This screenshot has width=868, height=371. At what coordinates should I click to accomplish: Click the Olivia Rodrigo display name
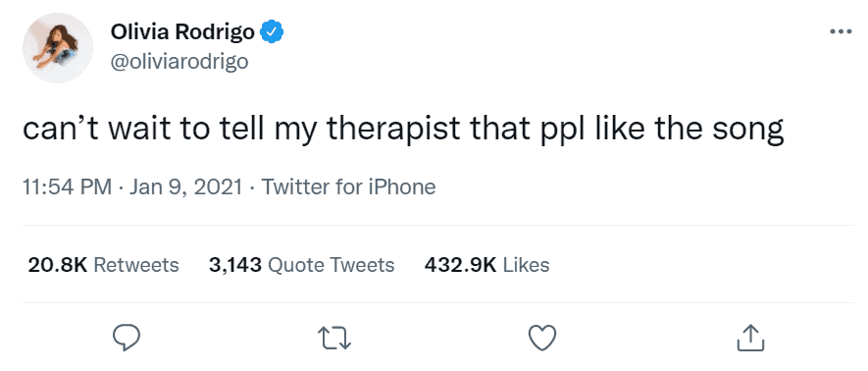pyautogui.click(x=182, y=32)
